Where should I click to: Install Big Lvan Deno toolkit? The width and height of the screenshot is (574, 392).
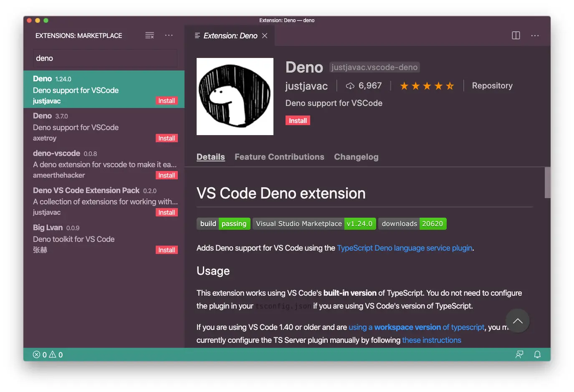[x=167, y=250]
